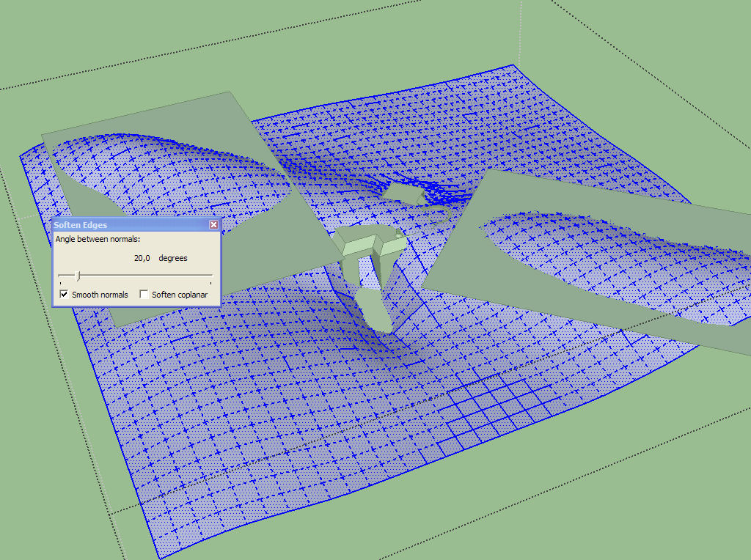Pick the tiny human figure on the T-shaped block
Image resolution: width=751 pixels, height=560 pixels.
[x=397, y=234]
